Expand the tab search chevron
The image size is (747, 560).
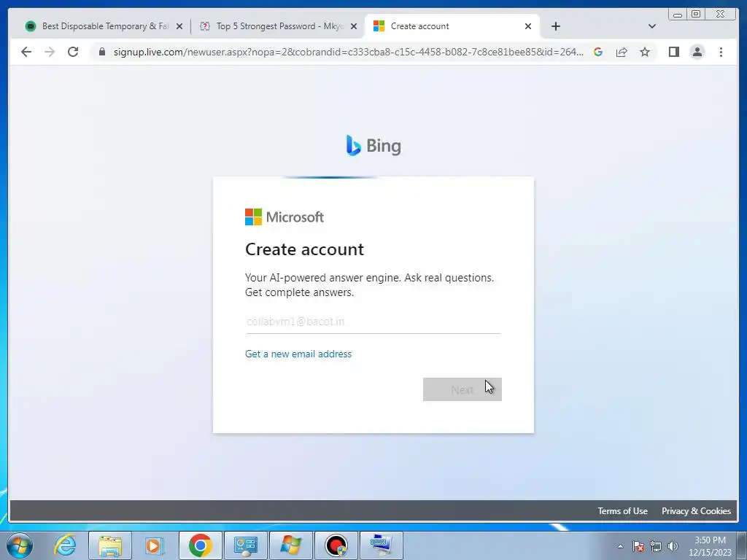(x=651, y=26)
